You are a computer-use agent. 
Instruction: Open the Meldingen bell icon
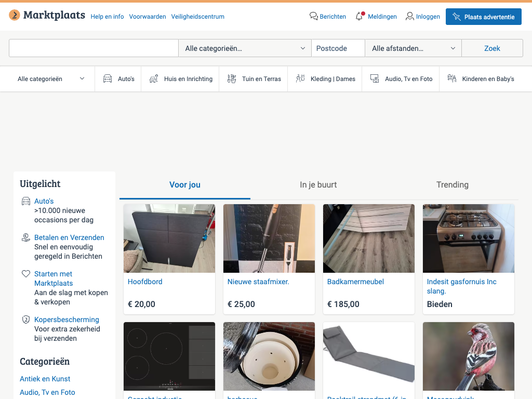click(x=360, y=17)
